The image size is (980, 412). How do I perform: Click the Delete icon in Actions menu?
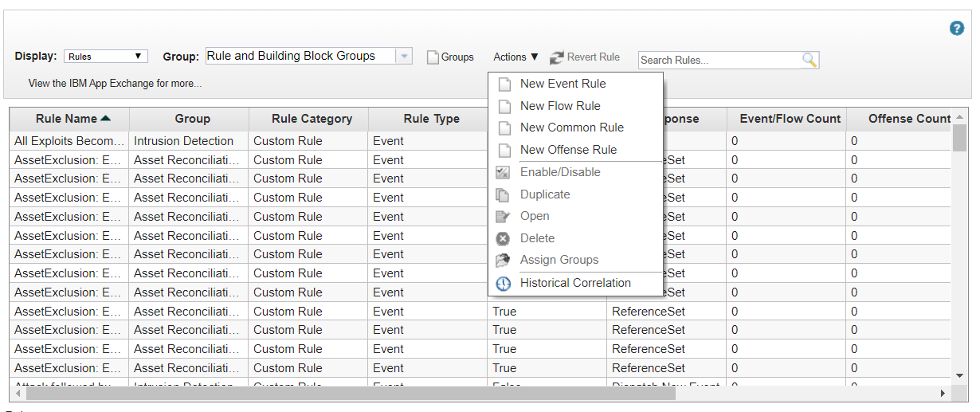[503, 238]
